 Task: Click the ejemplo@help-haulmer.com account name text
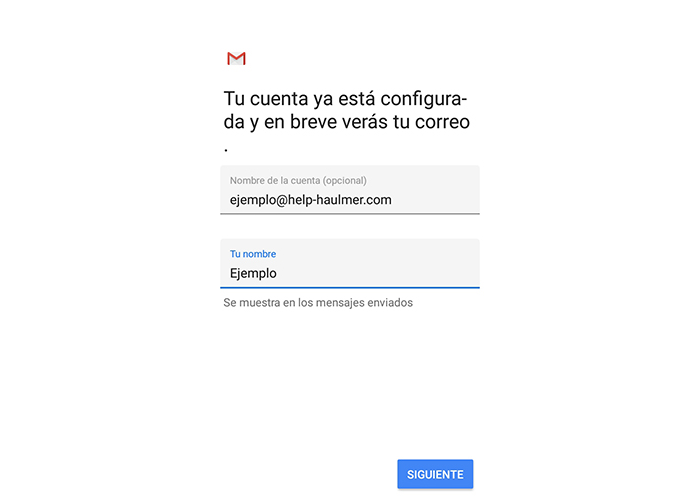coord(311,200)
